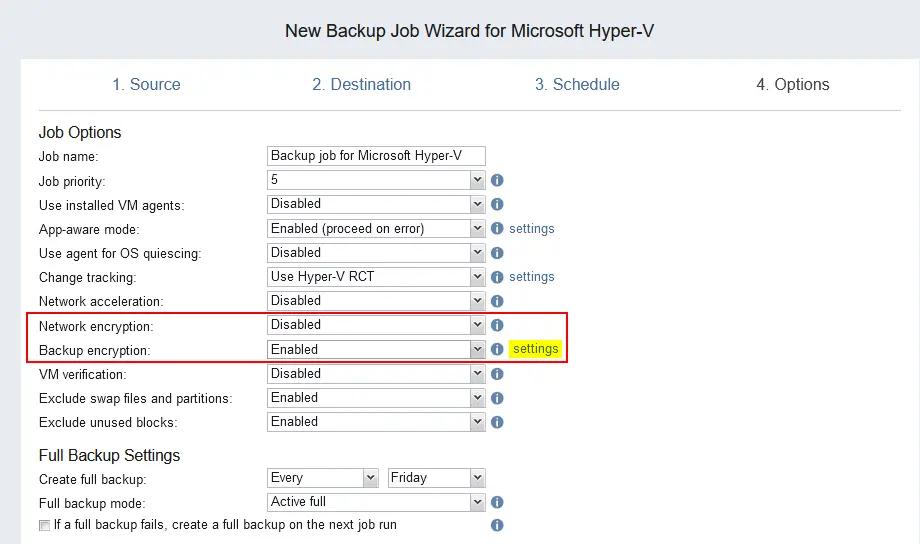
Task: Click the info icon for full backup fails option
Action: pos(497,525)
